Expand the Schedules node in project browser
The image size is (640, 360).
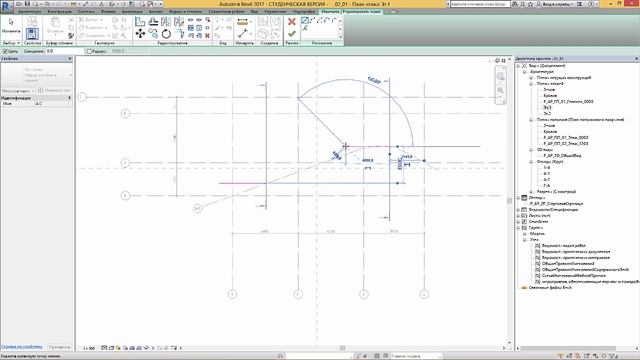point(518,210)
